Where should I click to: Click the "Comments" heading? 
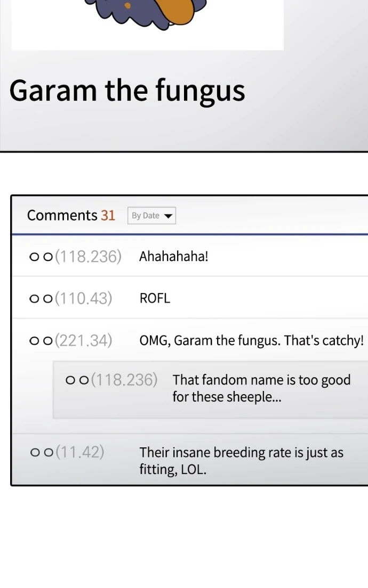pos(62,215)
